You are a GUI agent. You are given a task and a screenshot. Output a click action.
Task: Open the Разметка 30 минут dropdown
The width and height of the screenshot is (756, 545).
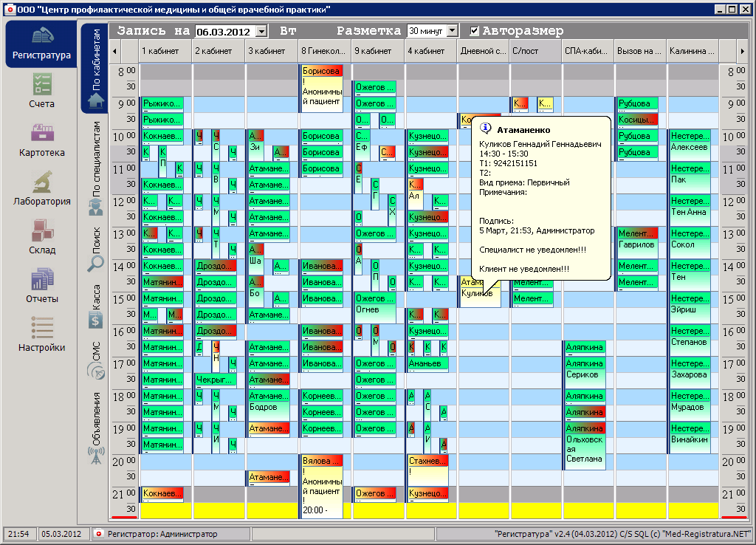click(x=452, y=31)
